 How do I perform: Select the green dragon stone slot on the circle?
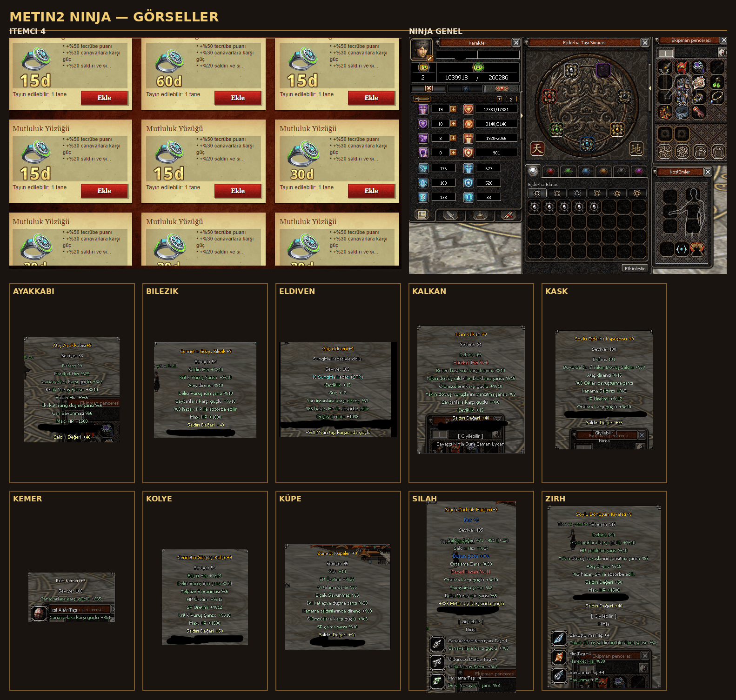point(556,129)
